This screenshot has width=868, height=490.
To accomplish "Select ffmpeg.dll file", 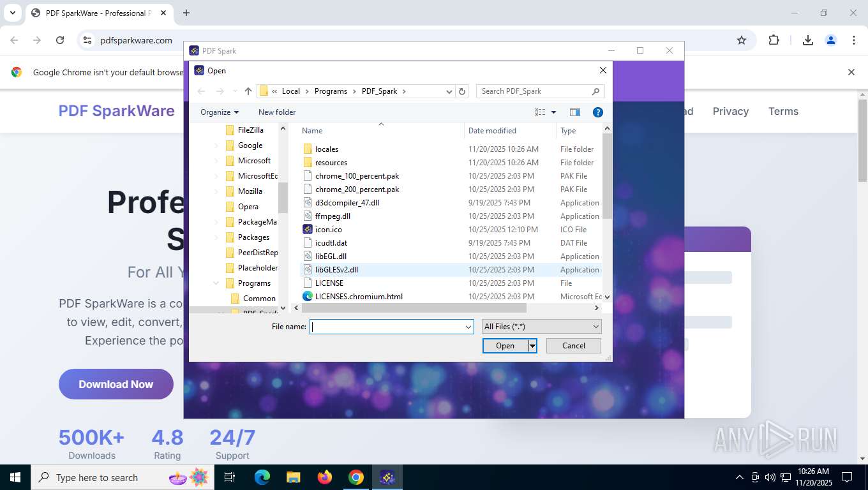I will [333, 216].
